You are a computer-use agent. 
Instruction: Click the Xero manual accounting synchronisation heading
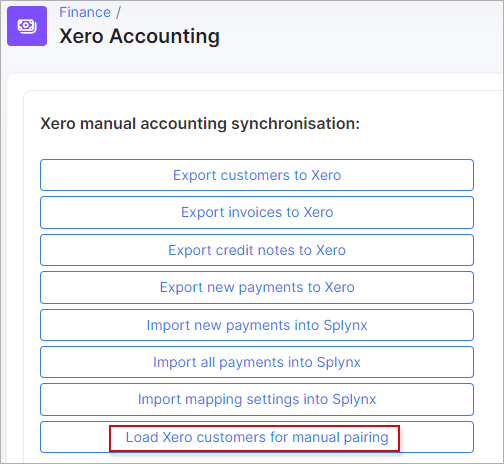pyautogui.click(x=200, y=124)
